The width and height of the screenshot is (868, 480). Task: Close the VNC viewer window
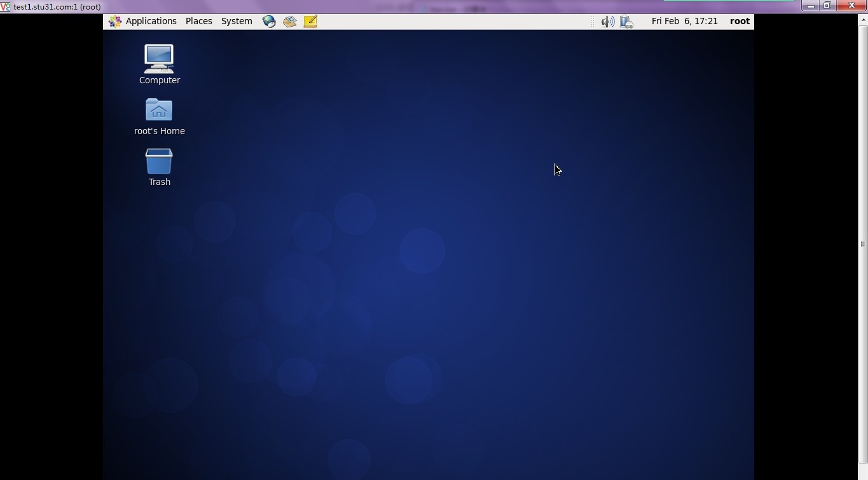coord(851,6)
